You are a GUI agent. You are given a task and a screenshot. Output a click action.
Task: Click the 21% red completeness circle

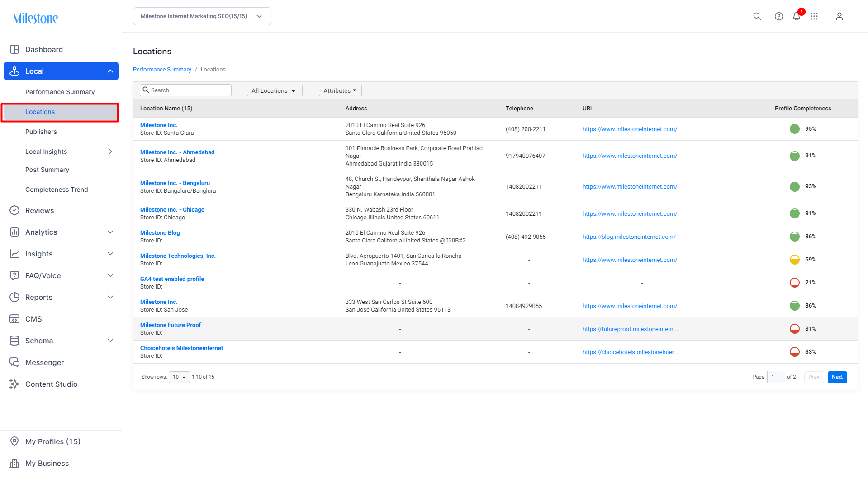pyautogui.click(x=794, y=283)
